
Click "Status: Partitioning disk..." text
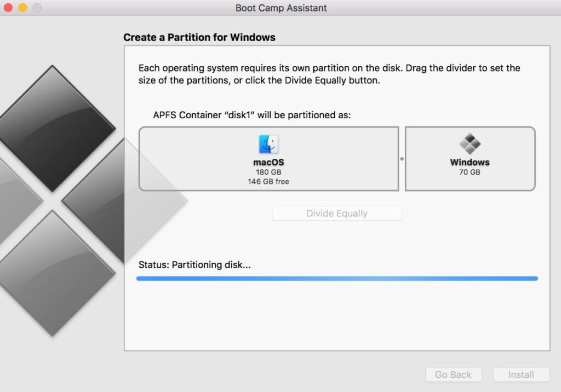pos(194,264)
